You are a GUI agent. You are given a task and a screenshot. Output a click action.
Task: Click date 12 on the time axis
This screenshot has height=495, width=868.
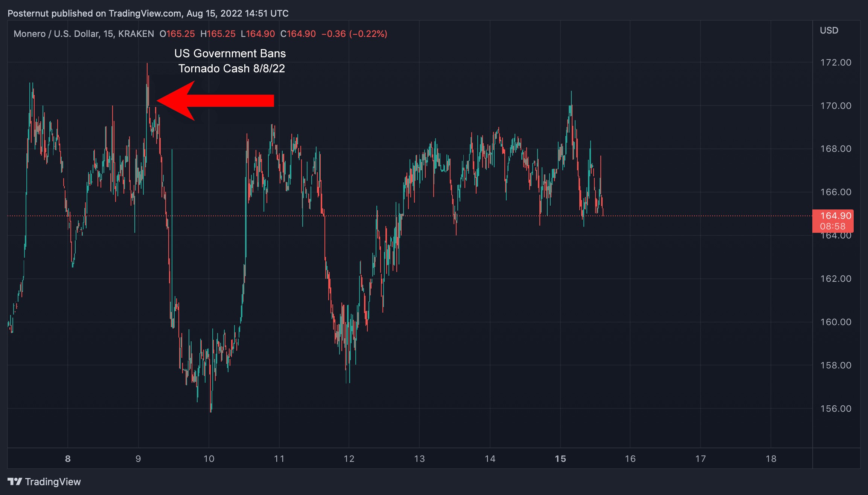(349, 458)
